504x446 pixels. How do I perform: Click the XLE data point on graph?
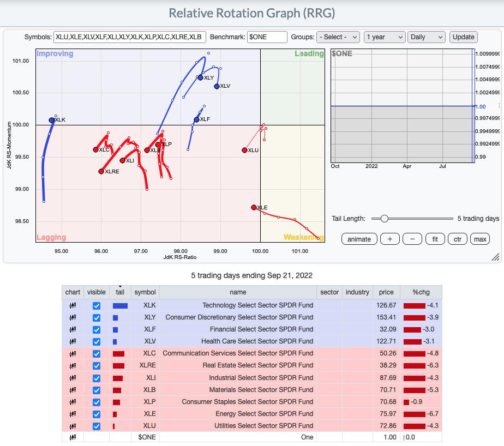pos(254,208)
